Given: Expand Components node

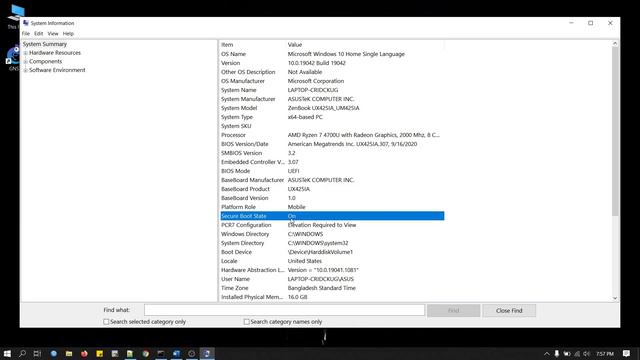Looking at the screenshot, I should click(x=25, y=62).
